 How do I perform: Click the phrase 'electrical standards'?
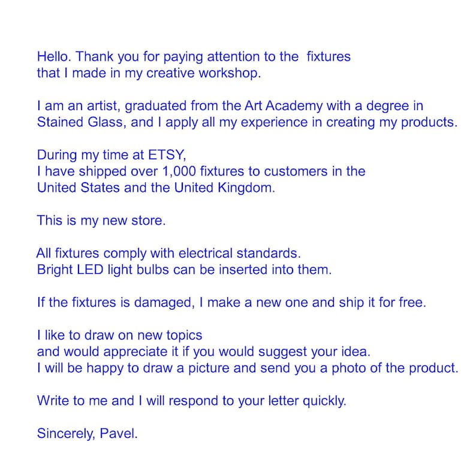tap(239, 253)
